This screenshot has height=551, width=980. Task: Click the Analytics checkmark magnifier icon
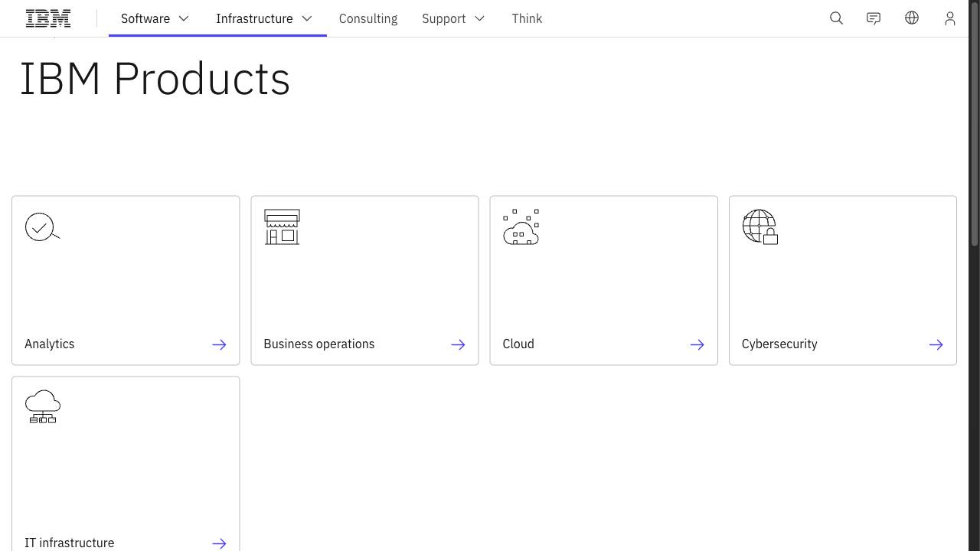pyautogui.click(x=42, y=227)
